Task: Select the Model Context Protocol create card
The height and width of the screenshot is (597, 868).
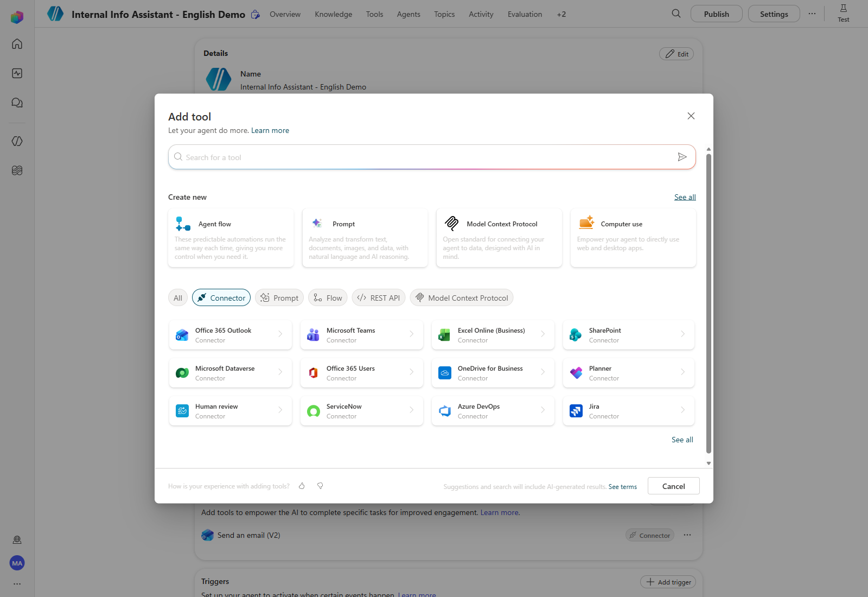Action: click(x=499, y=238)
